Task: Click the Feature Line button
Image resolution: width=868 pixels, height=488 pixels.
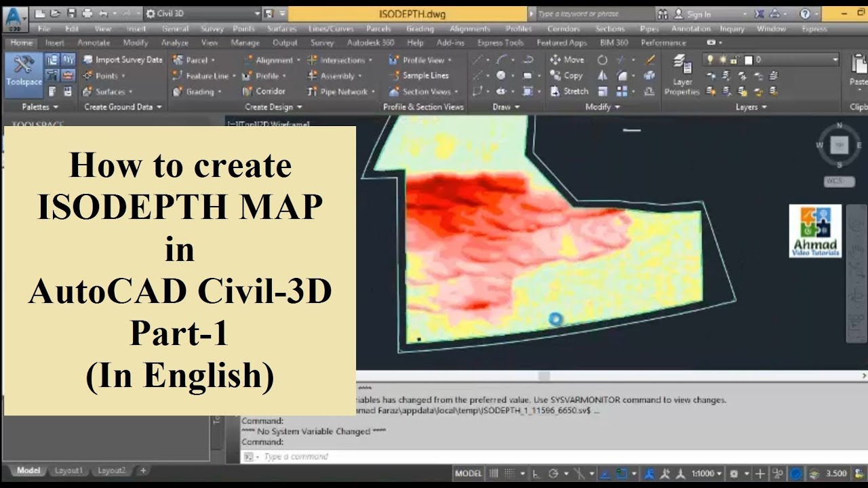Action: pyautogui.click(x=203, y=75)
